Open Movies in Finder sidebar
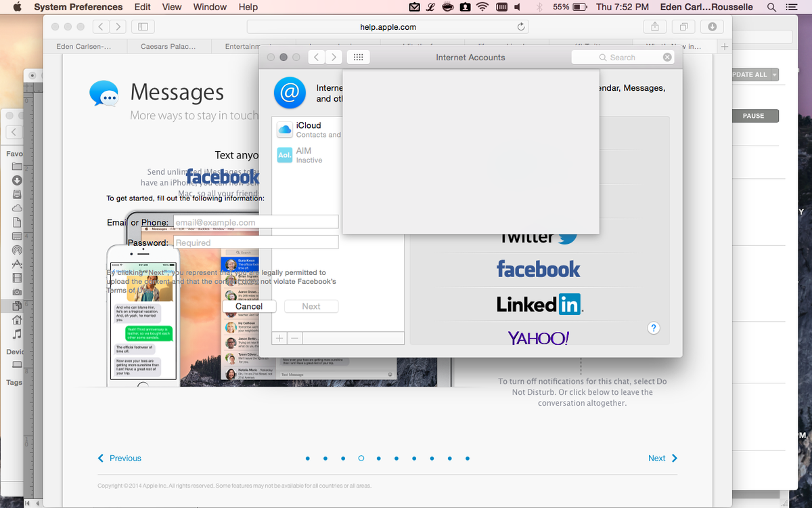 [17, 277]
